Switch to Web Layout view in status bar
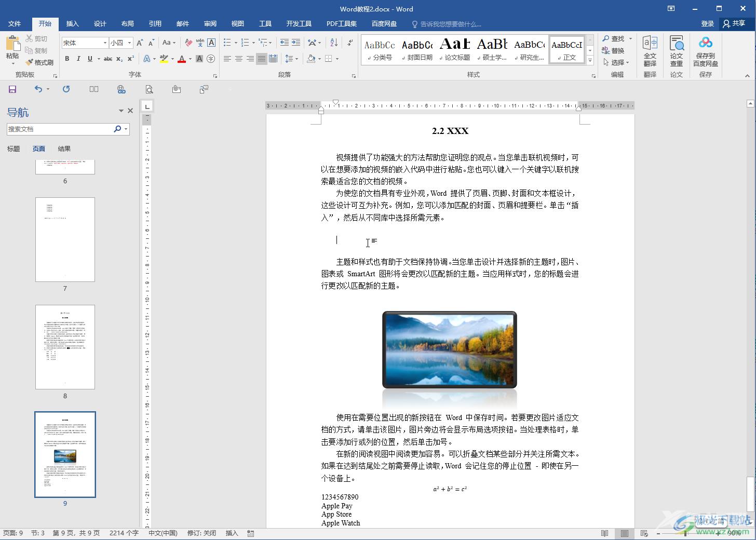 (x=644, y=533)
